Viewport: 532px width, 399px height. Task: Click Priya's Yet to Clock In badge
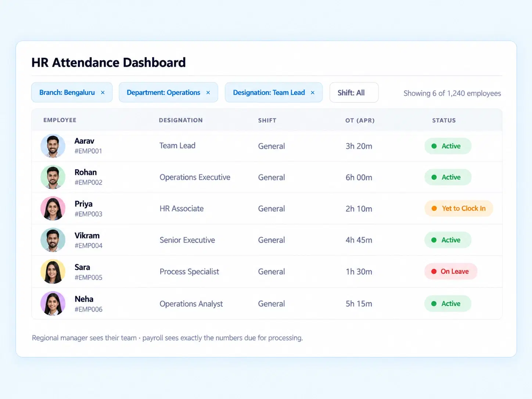459,208
